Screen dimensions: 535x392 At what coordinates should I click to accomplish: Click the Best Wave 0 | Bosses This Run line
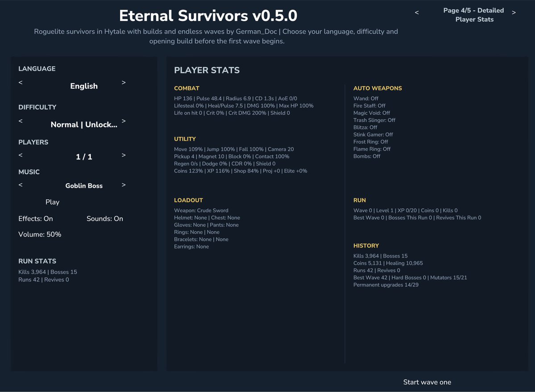point(417,218)
